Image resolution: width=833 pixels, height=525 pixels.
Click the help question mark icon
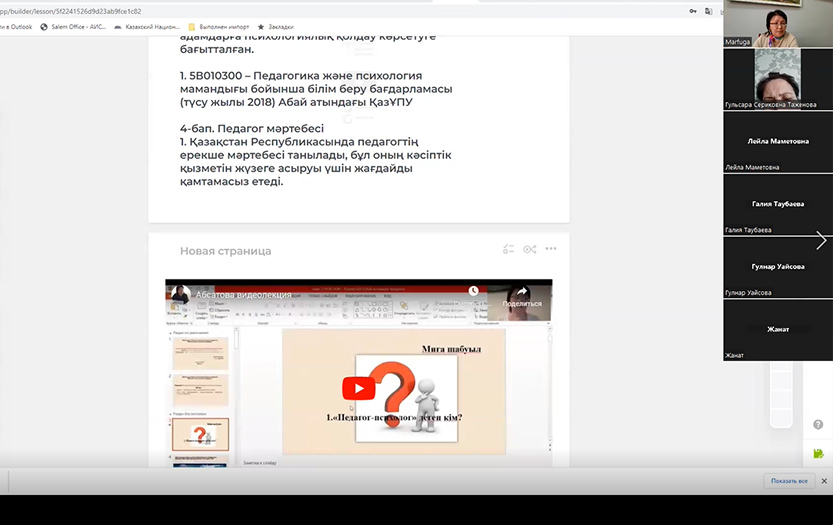coord(818,425)
